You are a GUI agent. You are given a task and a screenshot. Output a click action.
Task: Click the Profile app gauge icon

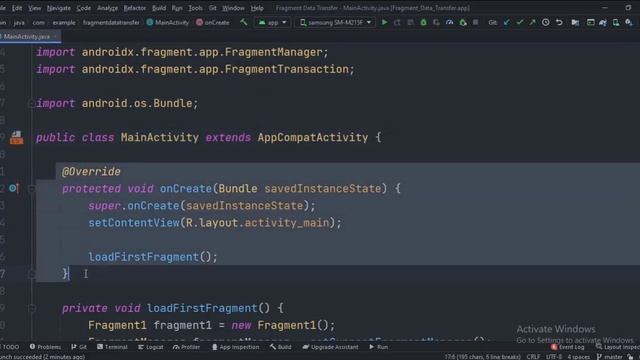(x=449, y=22)
